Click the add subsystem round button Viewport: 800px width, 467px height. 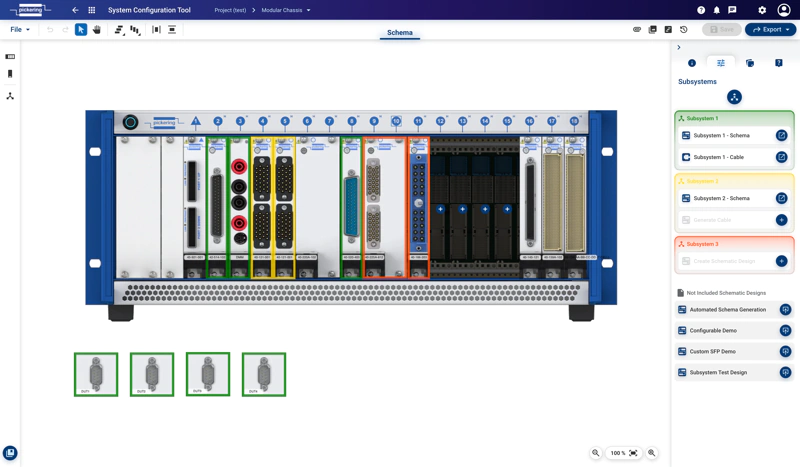pos(734,97)
